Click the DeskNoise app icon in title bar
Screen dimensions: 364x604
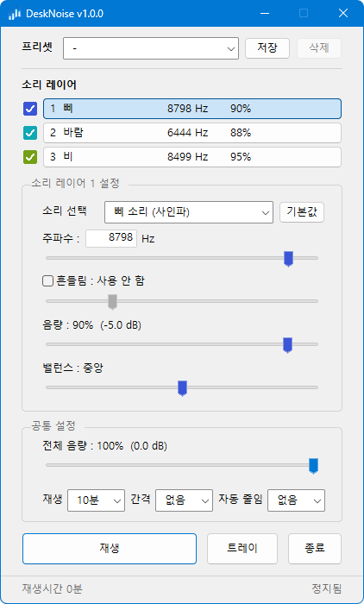click(15, 14)
